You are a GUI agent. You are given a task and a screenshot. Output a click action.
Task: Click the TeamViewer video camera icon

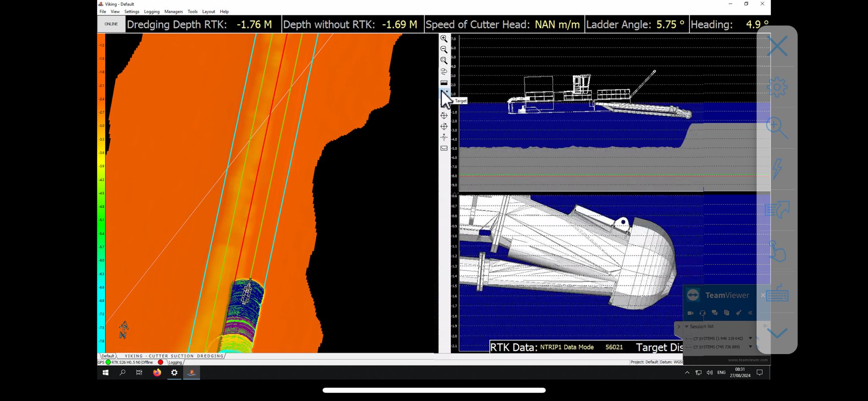[x=690, y=313]
